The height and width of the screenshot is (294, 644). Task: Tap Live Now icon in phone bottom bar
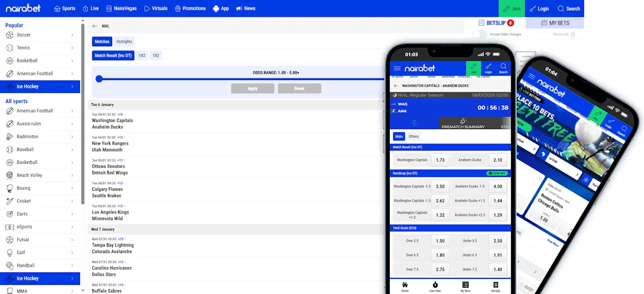[435, 285]
